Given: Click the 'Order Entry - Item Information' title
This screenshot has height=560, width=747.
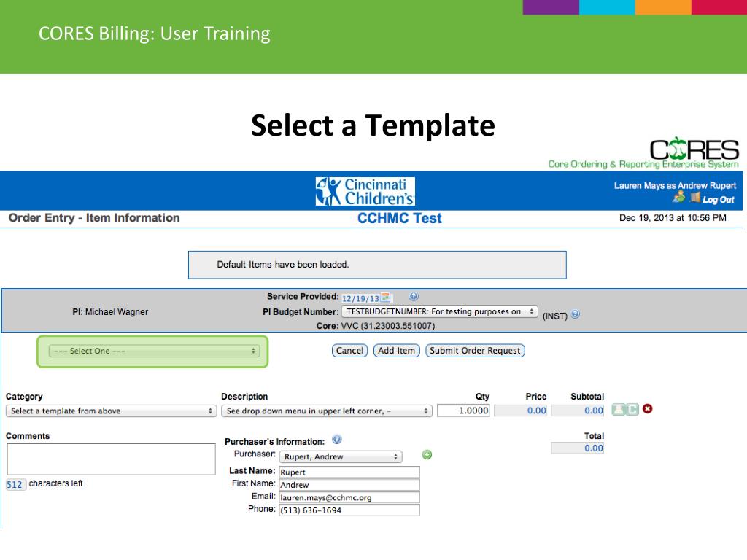Looking at the screenshot, I should pos(94,217).
